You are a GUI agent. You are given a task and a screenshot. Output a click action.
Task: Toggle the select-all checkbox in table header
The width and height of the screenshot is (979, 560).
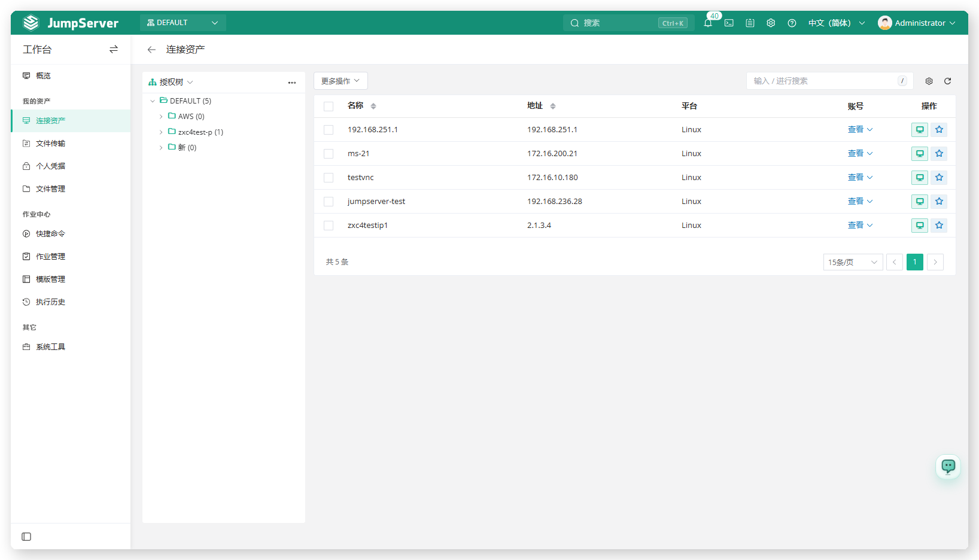click(x=329, y=106)
